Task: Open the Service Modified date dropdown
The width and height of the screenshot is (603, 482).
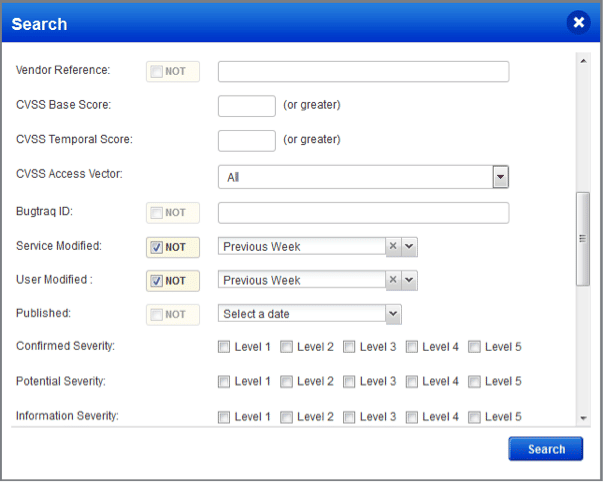Action: click(409, 246)
